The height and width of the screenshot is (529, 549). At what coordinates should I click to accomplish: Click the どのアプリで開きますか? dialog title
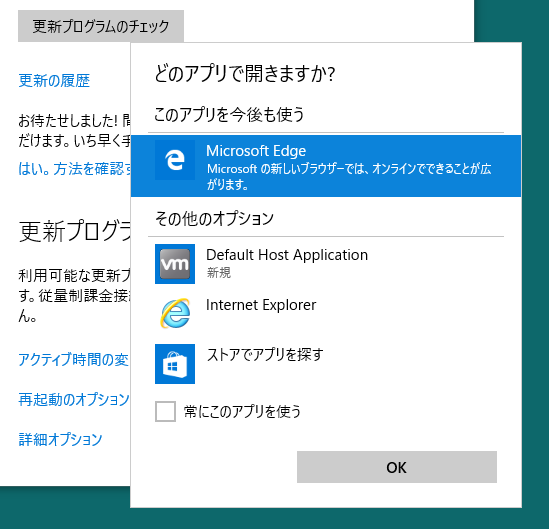[245, 74]
